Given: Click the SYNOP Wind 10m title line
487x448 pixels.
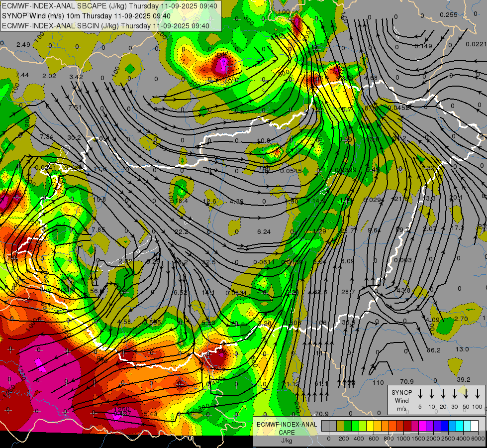Looking at the screenshot, I should tap(86, 16).
